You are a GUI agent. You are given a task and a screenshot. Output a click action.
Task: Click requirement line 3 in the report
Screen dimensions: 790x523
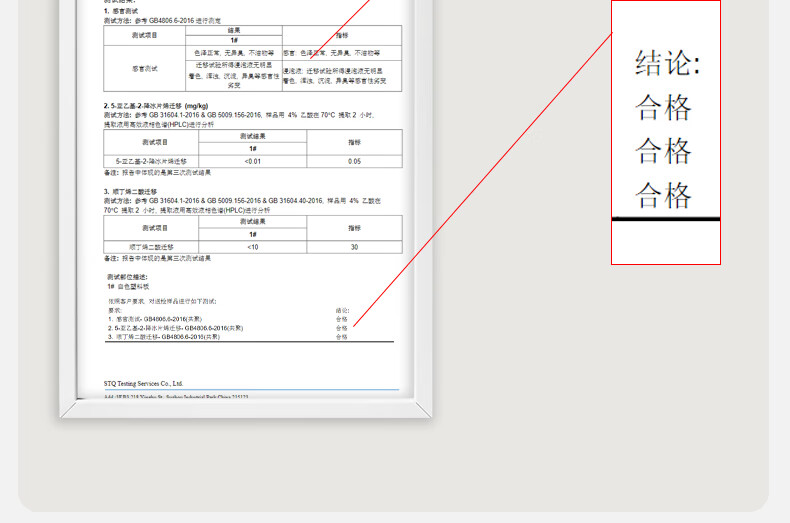(x=163, y=337)
